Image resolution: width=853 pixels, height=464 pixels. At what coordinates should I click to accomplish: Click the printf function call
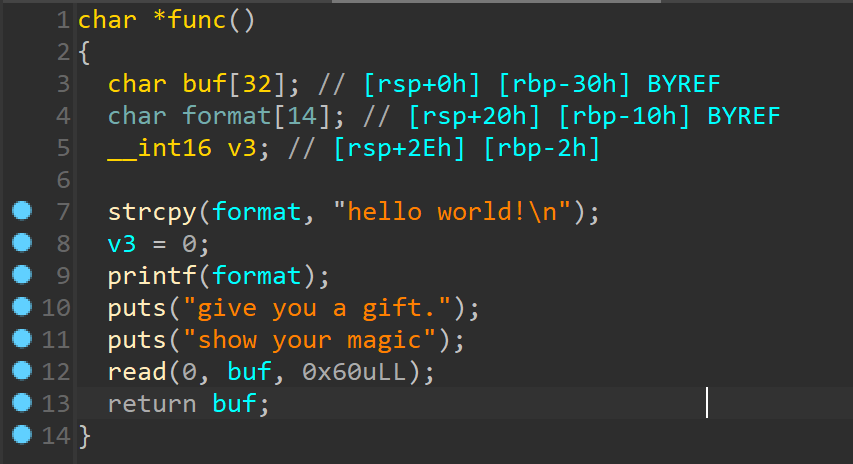pyautogui.click(x=152, y=276)
